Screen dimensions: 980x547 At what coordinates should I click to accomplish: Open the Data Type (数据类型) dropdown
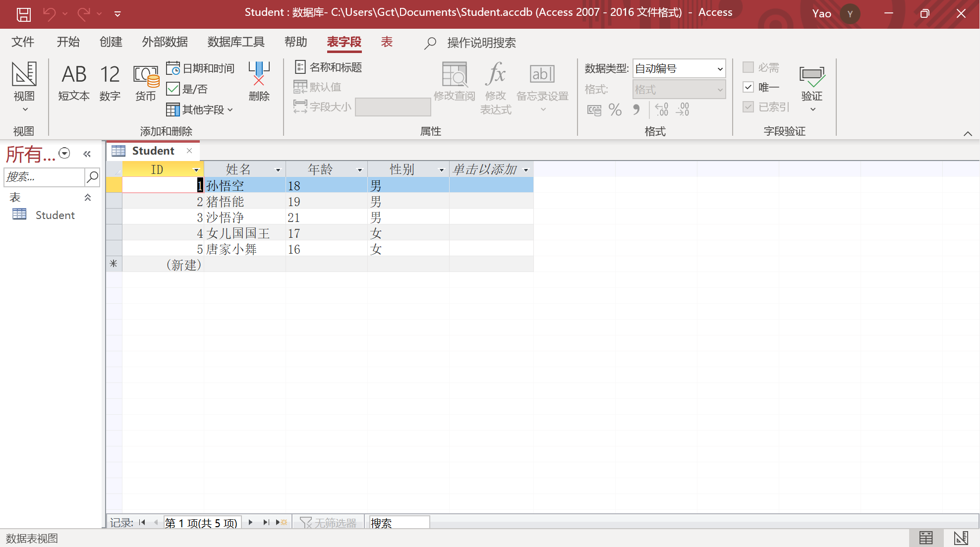click(x=720, y=69)
